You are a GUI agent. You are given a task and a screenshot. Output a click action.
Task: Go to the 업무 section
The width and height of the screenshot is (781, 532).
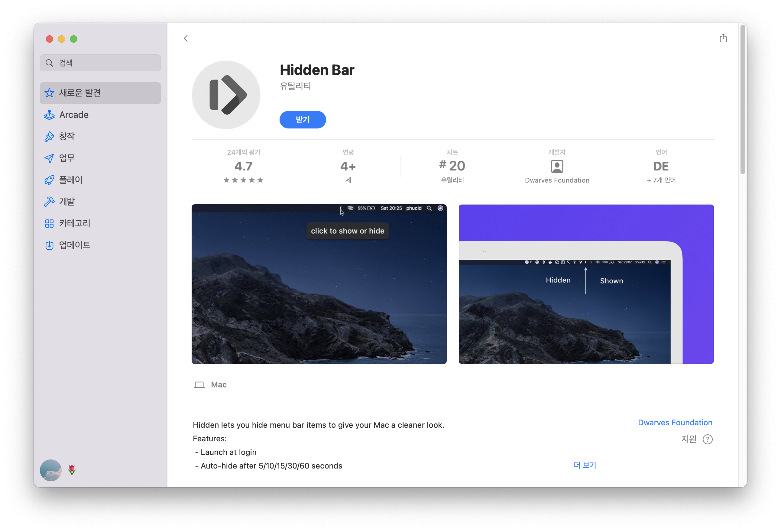coord(67,158)
